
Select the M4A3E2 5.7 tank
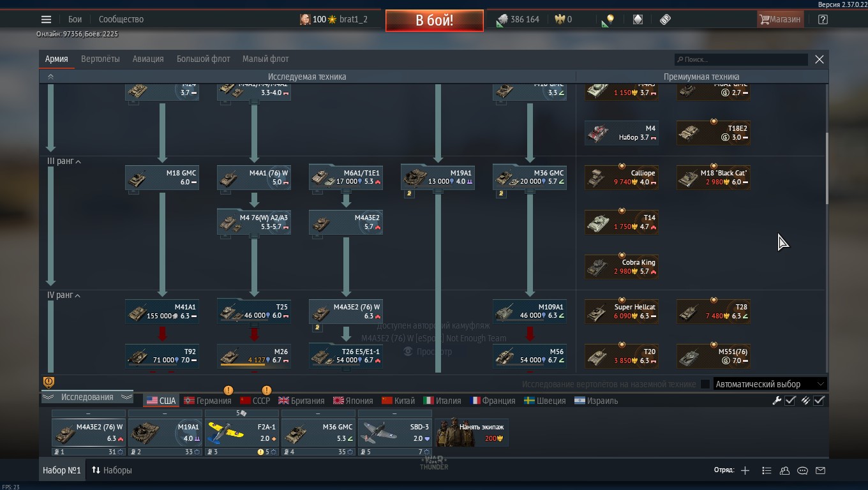coord(346,222)
